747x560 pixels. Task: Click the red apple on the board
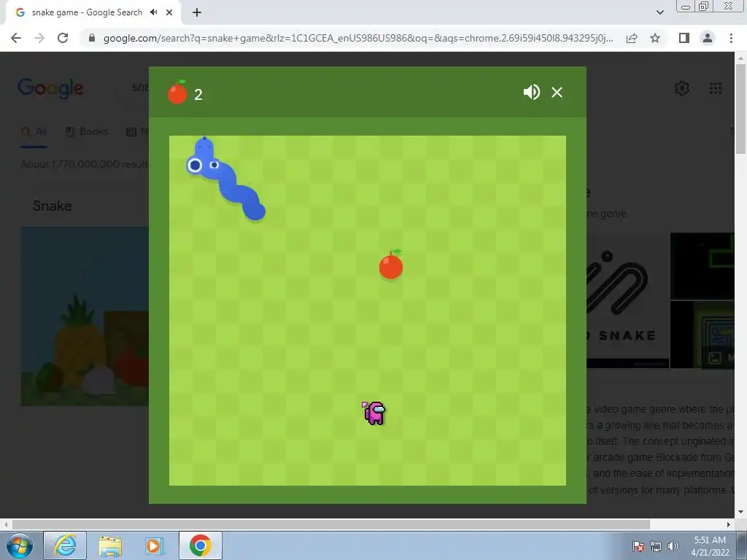[391, 264]
